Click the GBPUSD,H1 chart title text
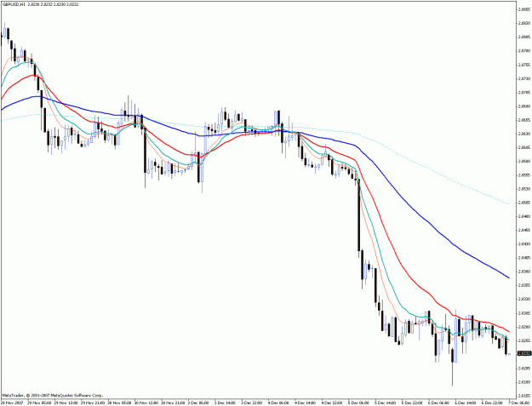532x406 pixels. click(39, 5)
